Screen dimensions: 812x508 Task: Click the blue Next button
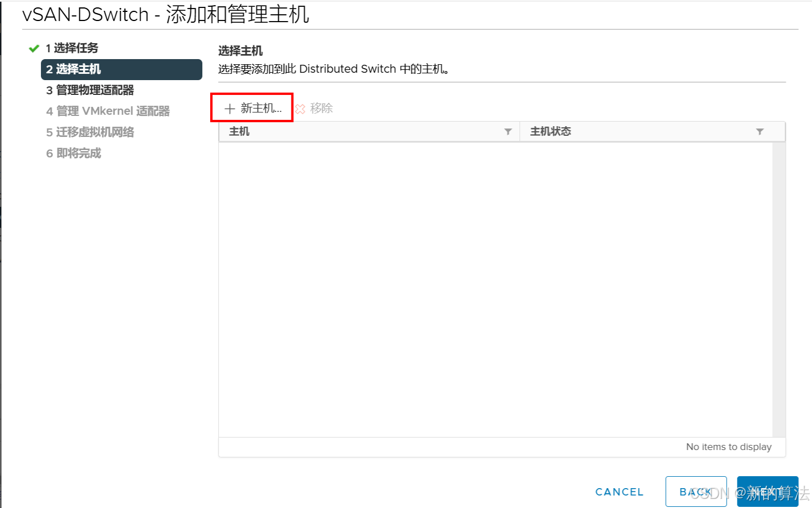point(768,492)
